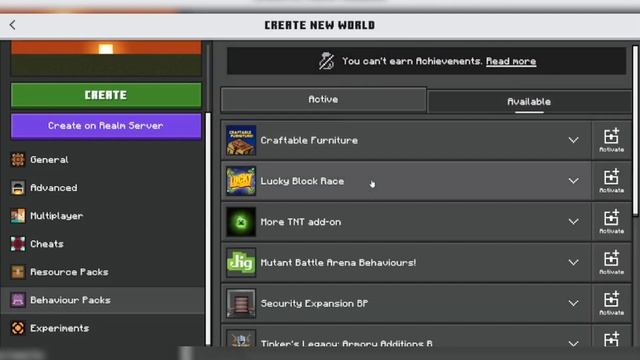This screenshot has height=360, width=640.
Task: Click the Craftable Furniture pack thumbnail
Action: (241, 140)
